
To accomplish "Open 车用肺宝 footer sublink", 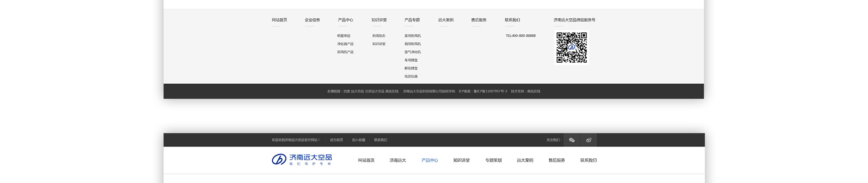I will pyautogui.click(x=411, y=60).
